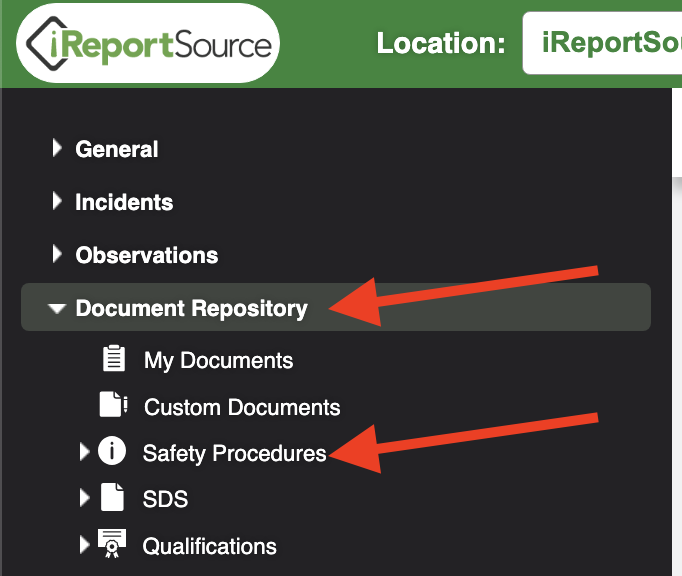Viewport: 682px width, 576px height.
Task: Open the SDS link
Action: 165,499
